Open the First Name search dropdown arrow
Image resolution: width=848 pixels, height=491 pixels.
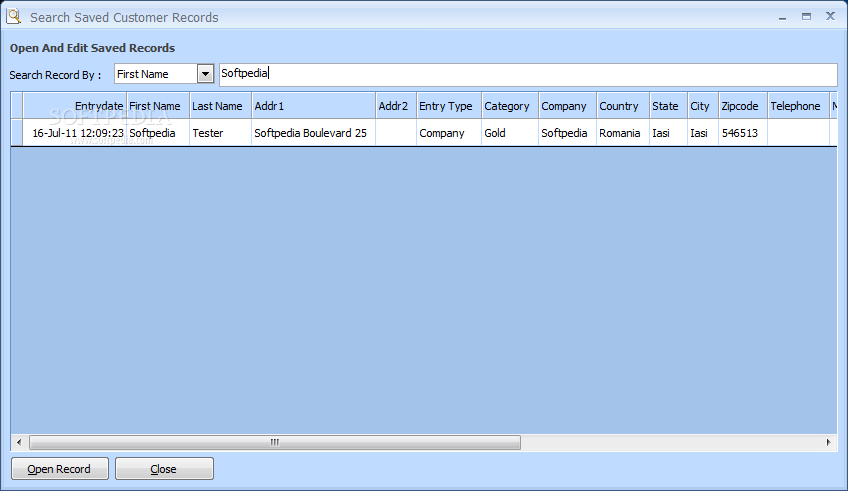pos(206,74)
